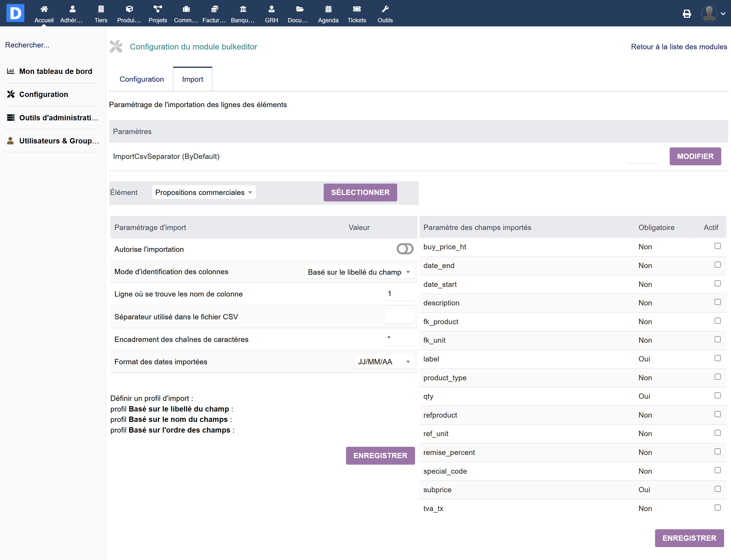Toggle Autorise l'importation switch
This screenshot has width=731, height=560.
(x=405, y=249)
